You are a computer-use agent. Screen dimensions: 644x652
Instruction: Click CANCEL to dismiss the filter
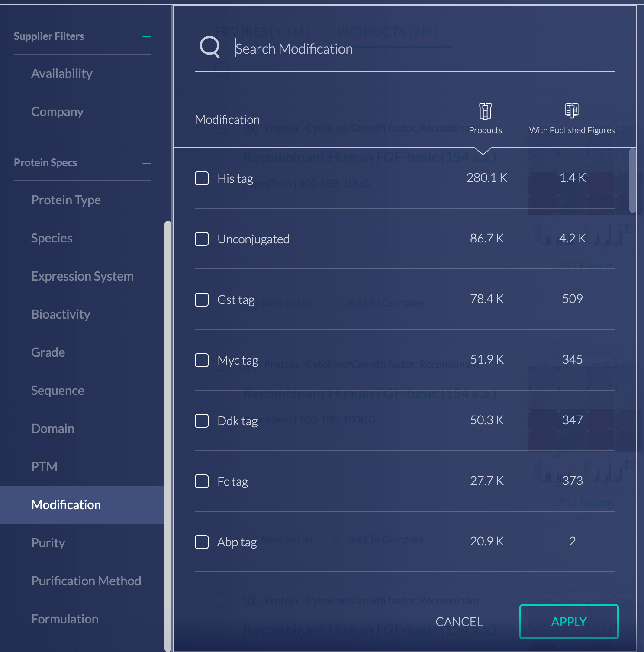point(459,622)
